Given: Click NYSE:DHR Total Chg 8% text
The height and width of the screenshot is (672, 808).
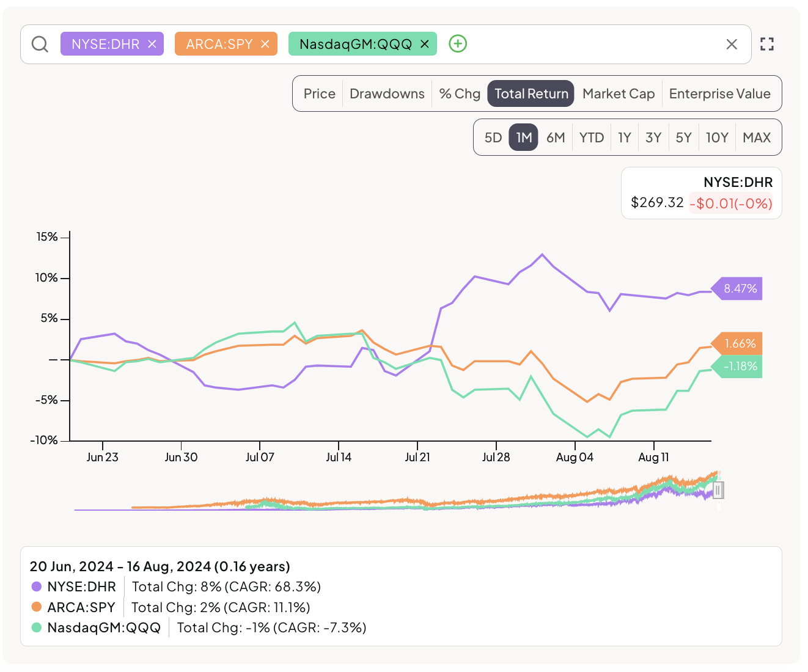Looking at the screenshot, I should tap(226, 586).
